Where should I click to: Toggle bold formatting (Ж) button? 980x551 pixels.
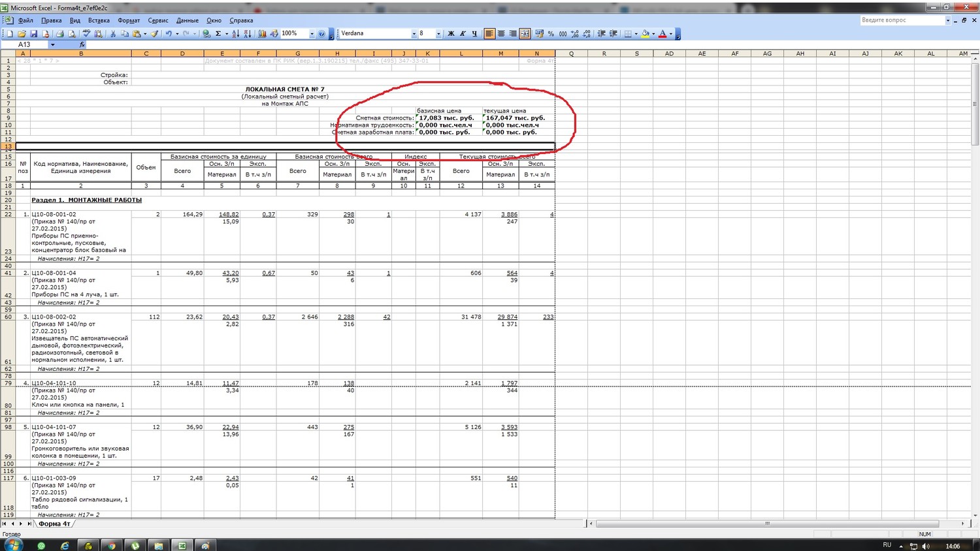(x=451, y=33)
